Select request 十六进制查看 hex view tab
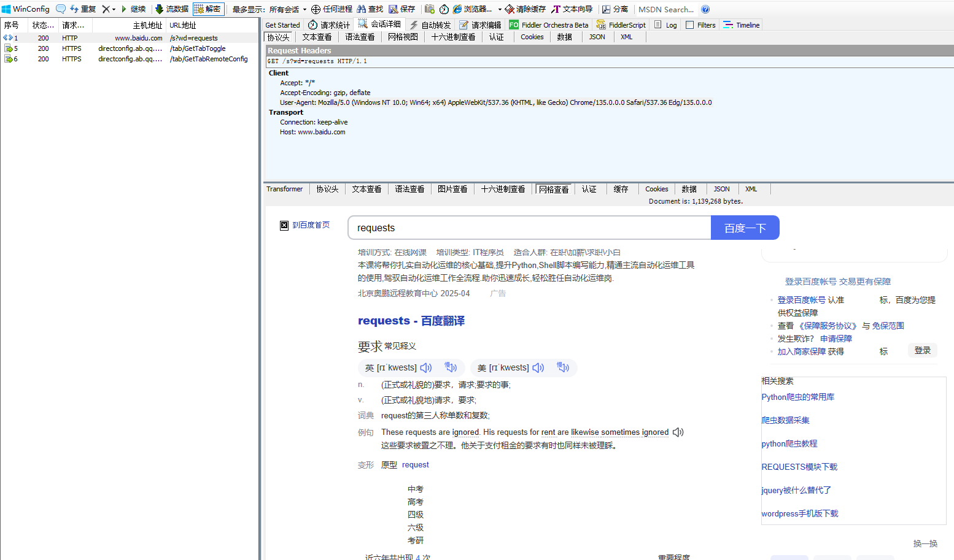 pyautogui.click(x=453, y=37)
